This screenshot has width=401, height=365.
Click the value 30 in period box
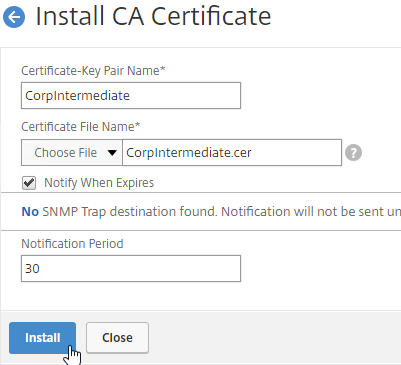tap(32, 269)
